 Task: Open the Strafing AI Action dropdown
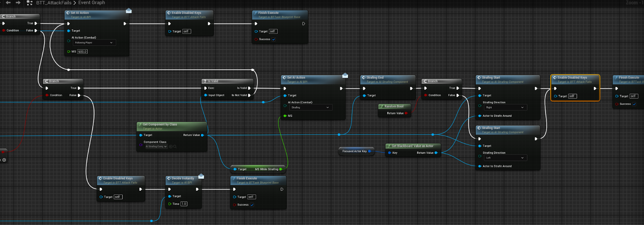click(x=310, y=107)
